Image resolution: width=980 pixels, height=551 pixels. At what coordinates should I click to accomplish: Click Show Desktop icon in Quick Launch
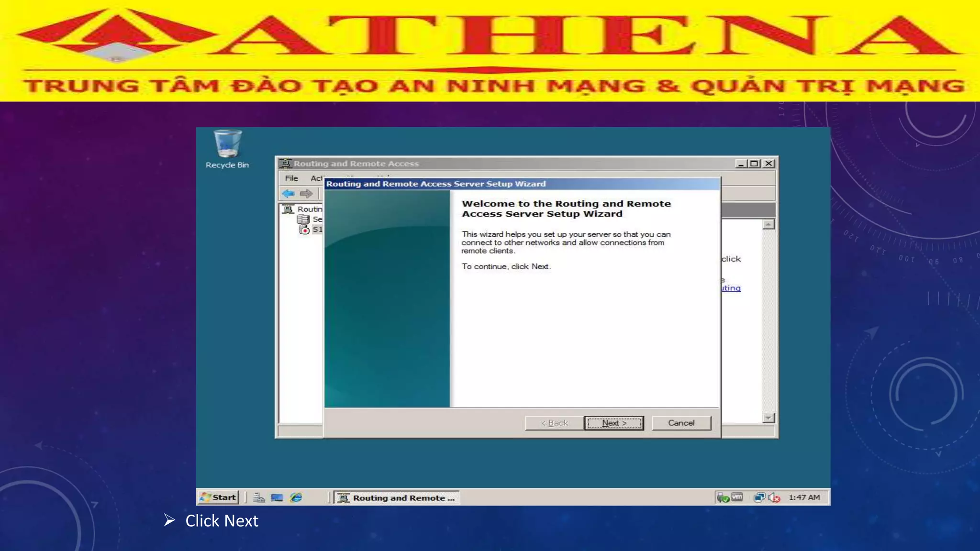point(277,497)
